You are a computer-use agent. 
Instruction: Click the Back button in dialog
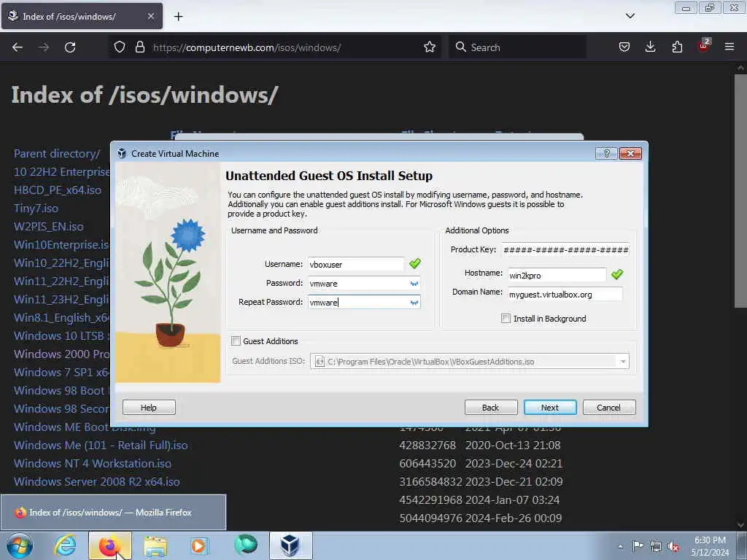coord(491,408)
